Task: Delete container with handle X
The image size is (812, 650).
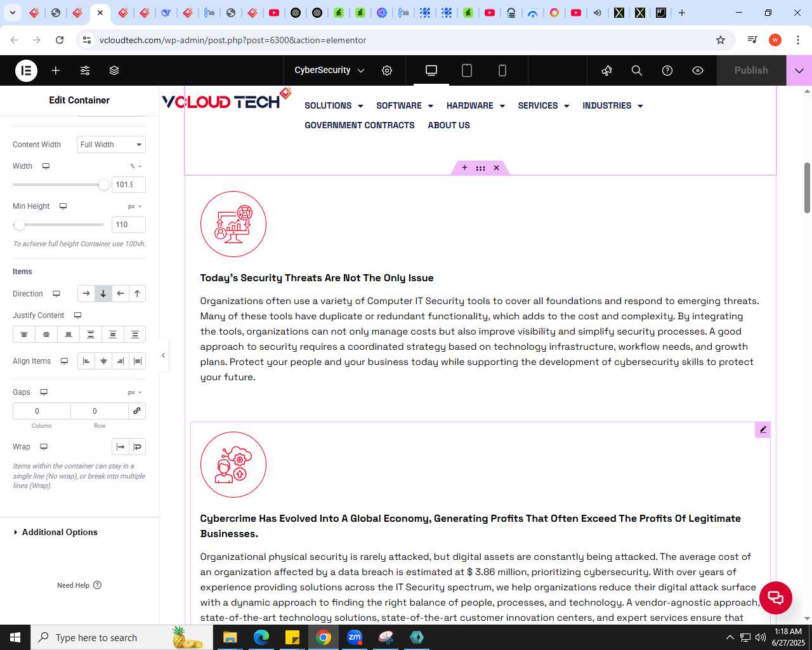Action: point(496,168)
